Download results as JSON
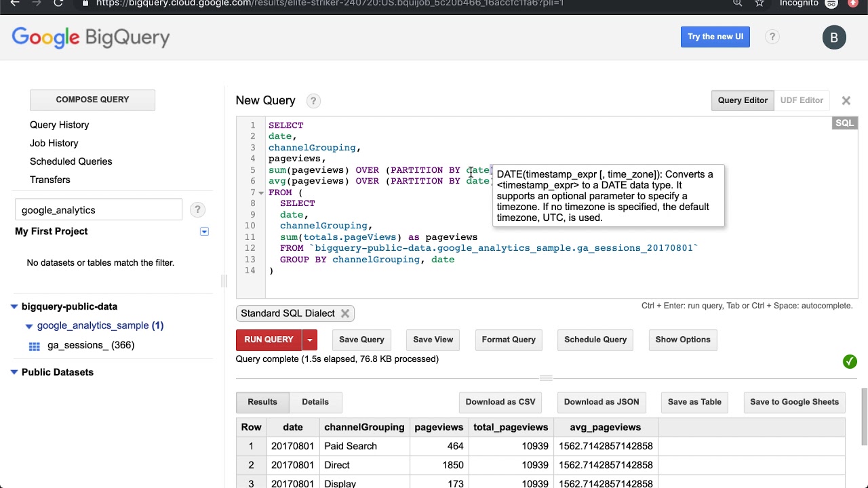 pyautogui.click(x=601, y=402)
